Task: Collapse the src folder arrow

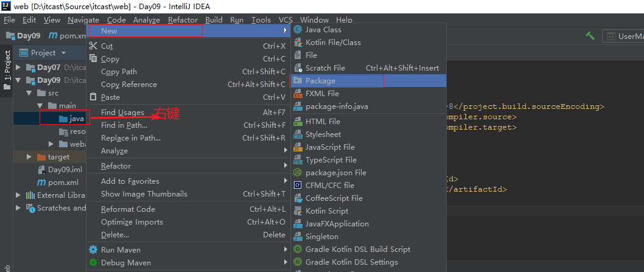Action: (29, 93)
